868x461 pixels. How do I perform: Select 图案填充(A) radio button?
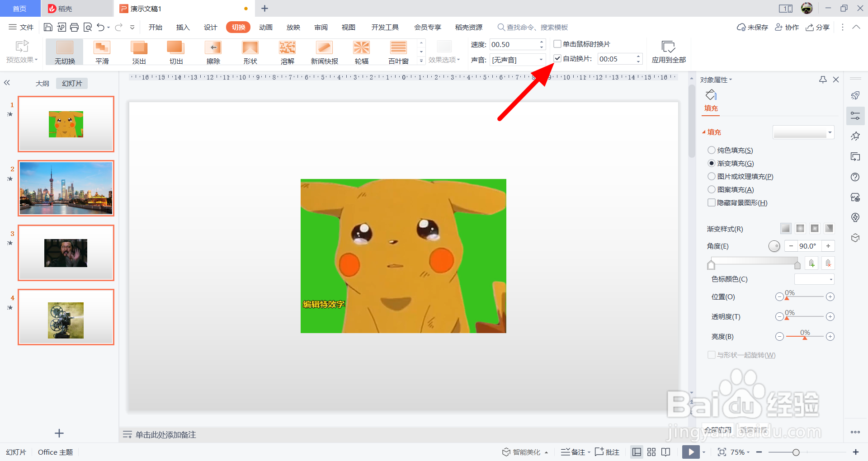[x=712, y=189]
